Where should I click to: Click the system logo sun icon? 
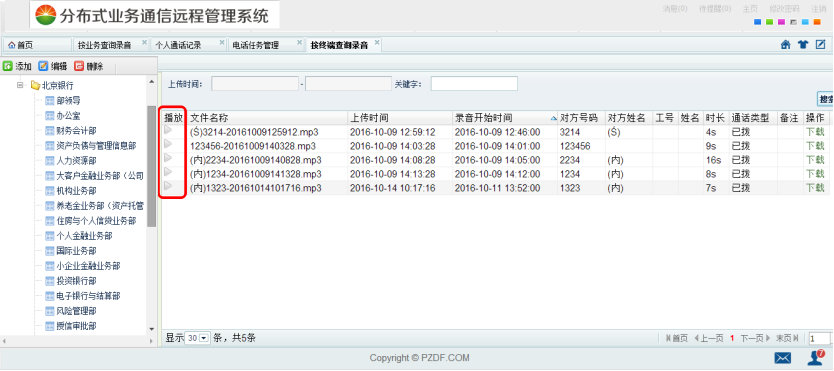(x=46, y=15)
